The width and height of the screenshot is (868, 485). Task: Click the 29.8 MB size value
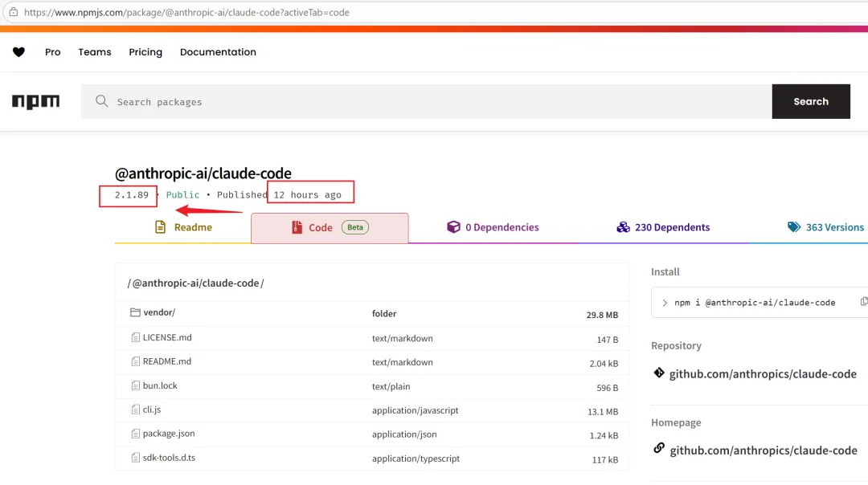(x=602, y=315)
